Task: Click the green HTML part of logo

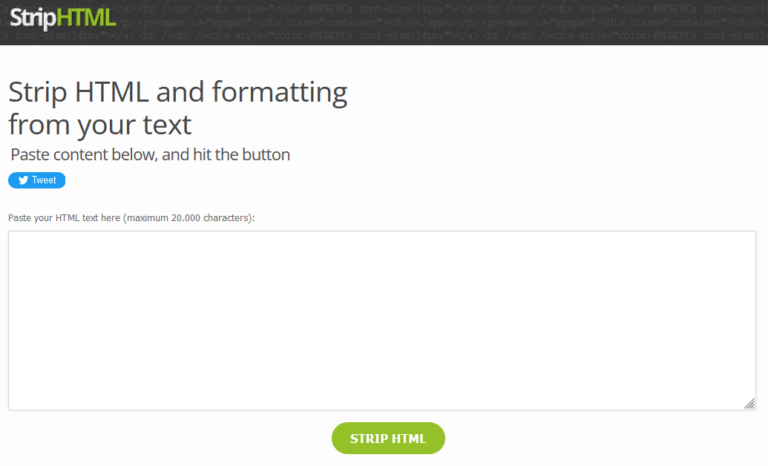Action: pos(86,18)
